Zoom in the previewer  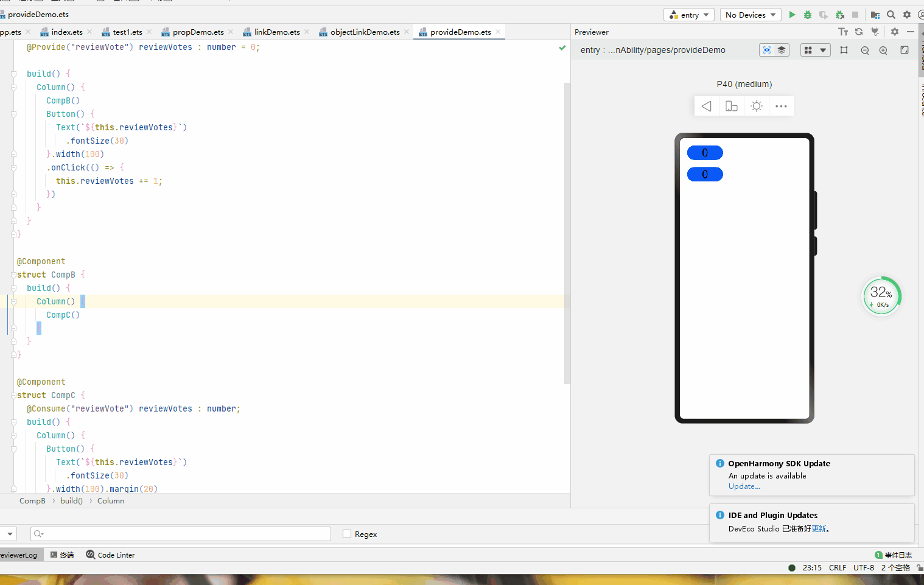click(883, 51)
